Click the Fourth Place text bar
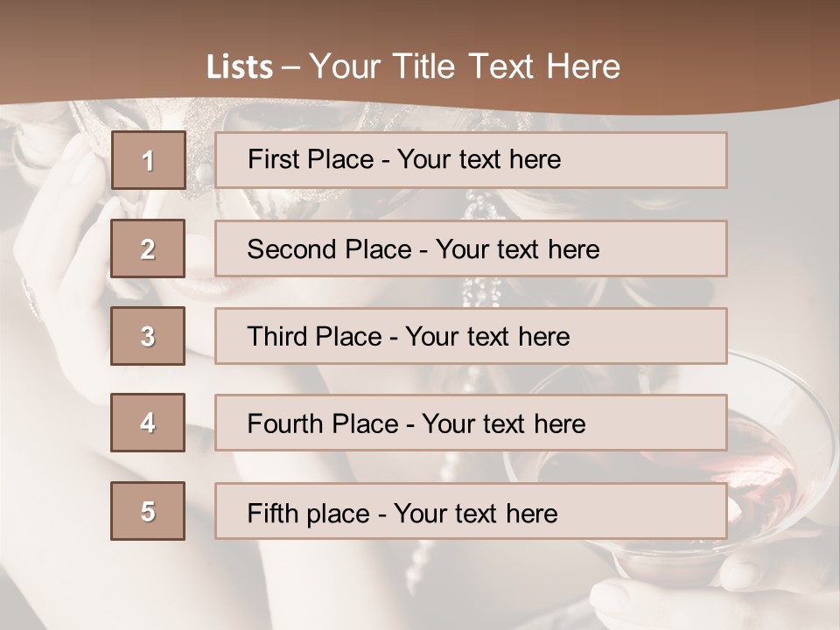 tap(471, 423)
